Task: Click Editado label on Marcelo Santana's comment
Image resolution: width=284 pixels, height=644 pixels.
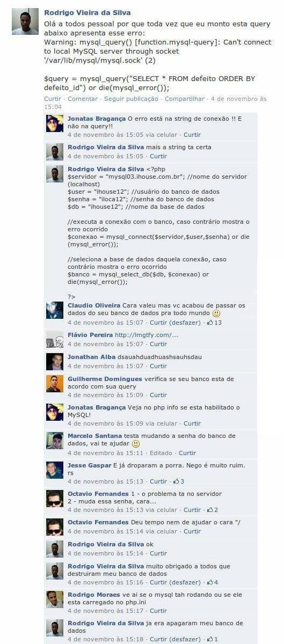Action: point(160,453)
